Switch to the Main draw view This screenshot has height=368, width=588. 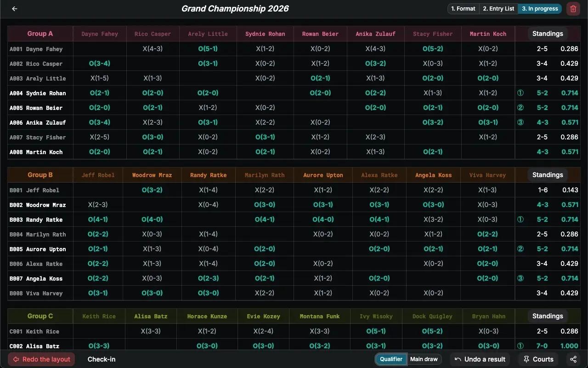pos(424,359)
